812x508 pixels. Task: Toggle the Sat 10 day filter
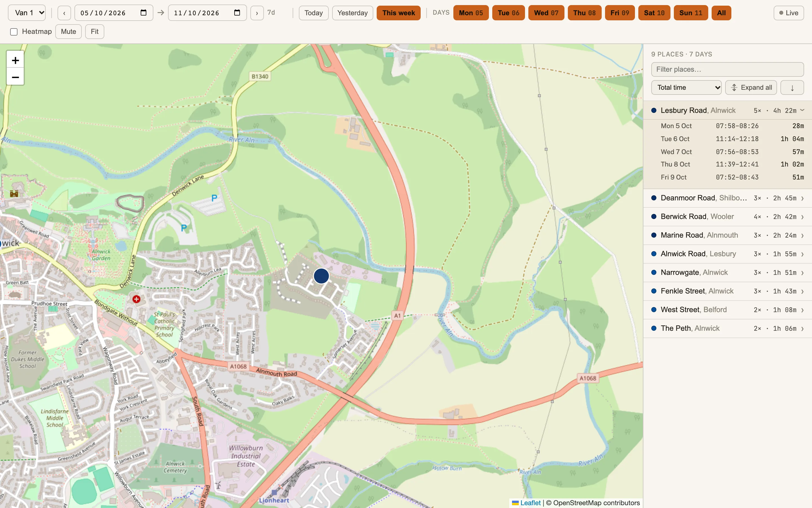click(654, 13)
